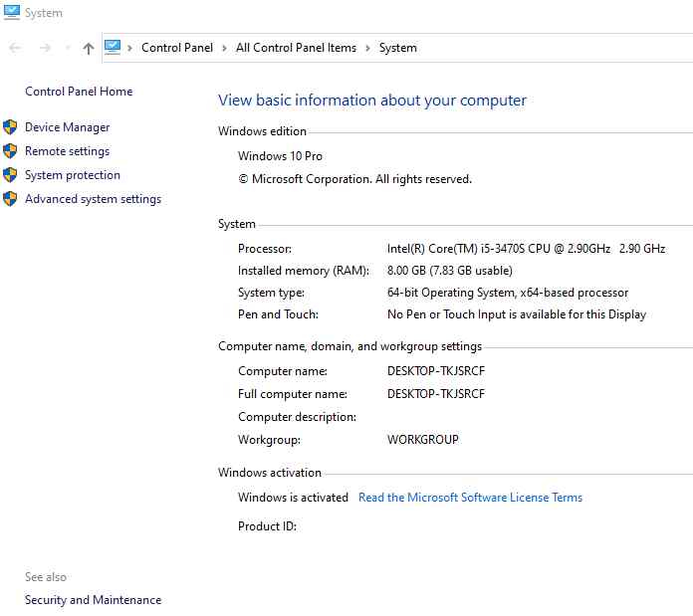Expand the chevron before Control Panel breadcrumb
This screenshot has height=616, width=693.
click(x=129, y=48)
